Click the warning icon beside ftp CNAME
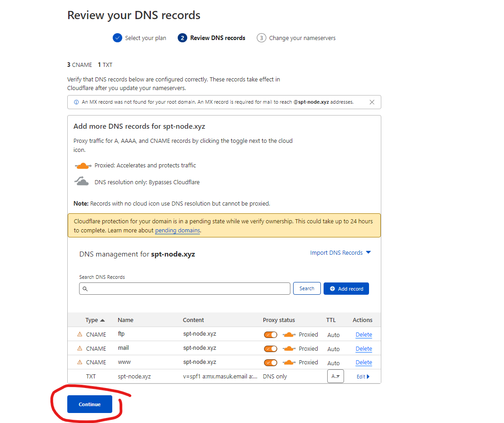This screenshot has width=504, height=423. point(80,334)
